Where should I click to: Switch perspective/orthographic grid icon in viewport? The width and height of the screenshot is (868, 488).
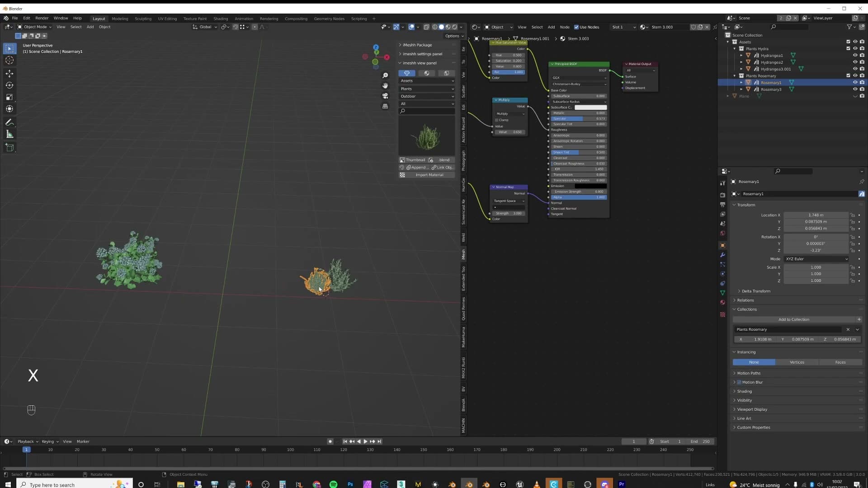pos(385,106)
